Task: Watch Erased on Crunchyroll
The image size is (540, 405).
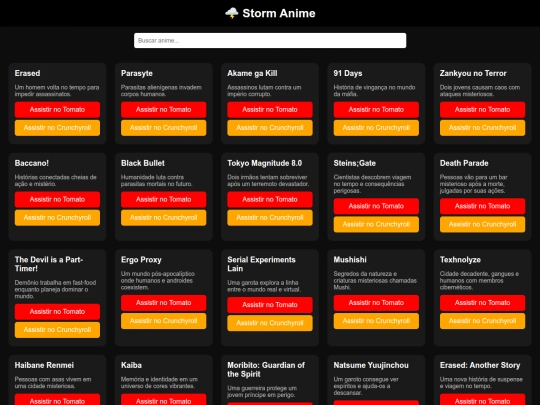Action: [x=57, y=128]
